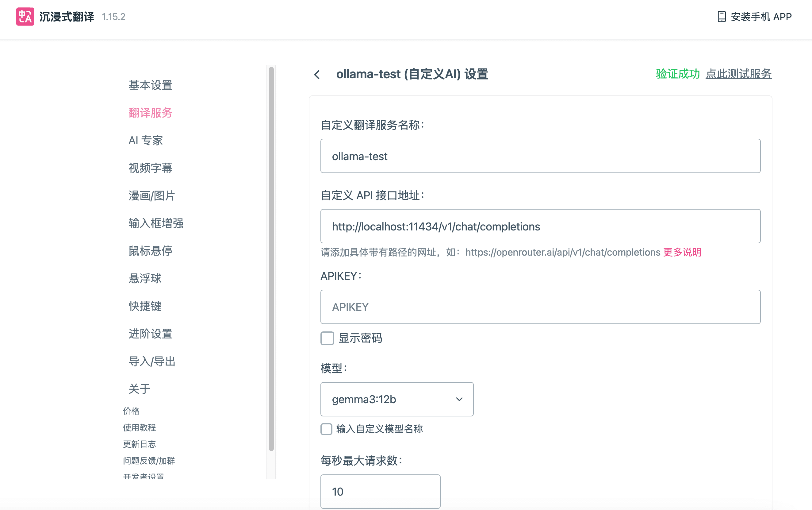Go back using the left chevron arrow

tap(316, 75)
